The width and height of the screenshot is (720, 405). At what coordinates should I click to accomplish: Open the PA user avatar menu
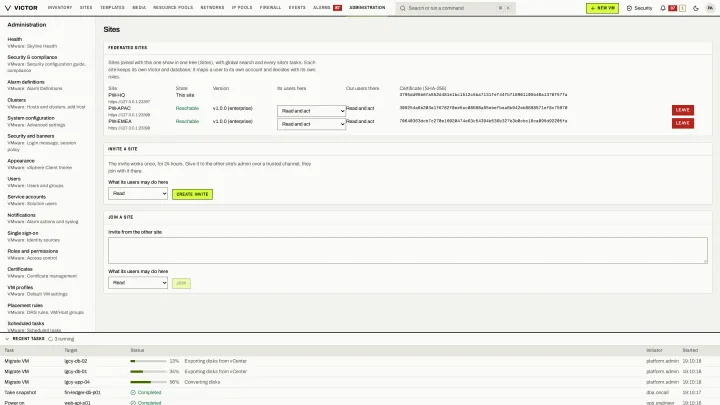click(x=710, y=8)
